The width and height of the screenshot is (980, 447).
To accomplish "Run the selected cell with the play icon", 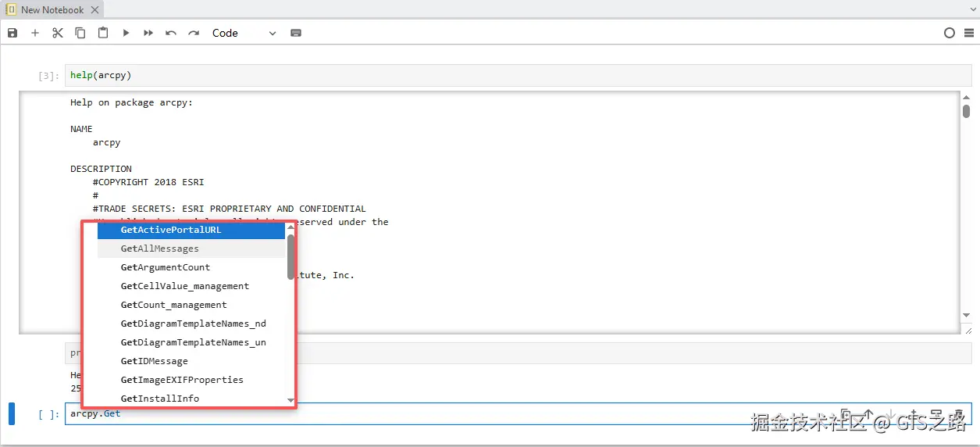I will click(x=126, y=33).
